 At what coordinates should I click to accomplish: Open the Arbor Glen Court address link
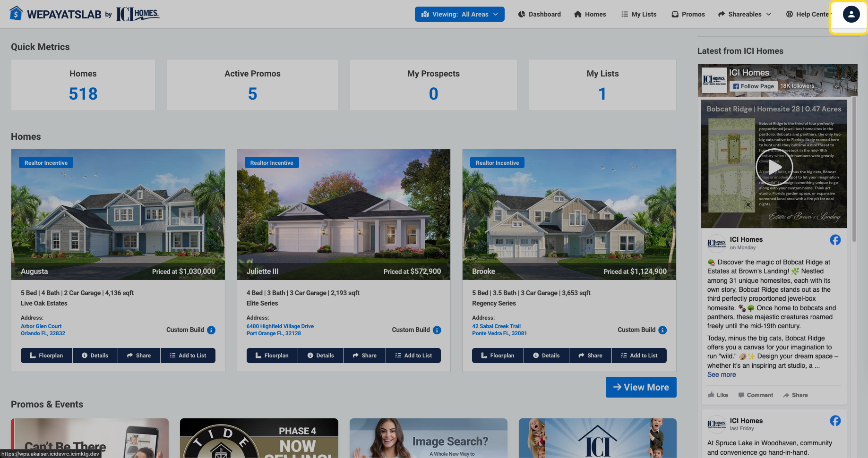43,330
